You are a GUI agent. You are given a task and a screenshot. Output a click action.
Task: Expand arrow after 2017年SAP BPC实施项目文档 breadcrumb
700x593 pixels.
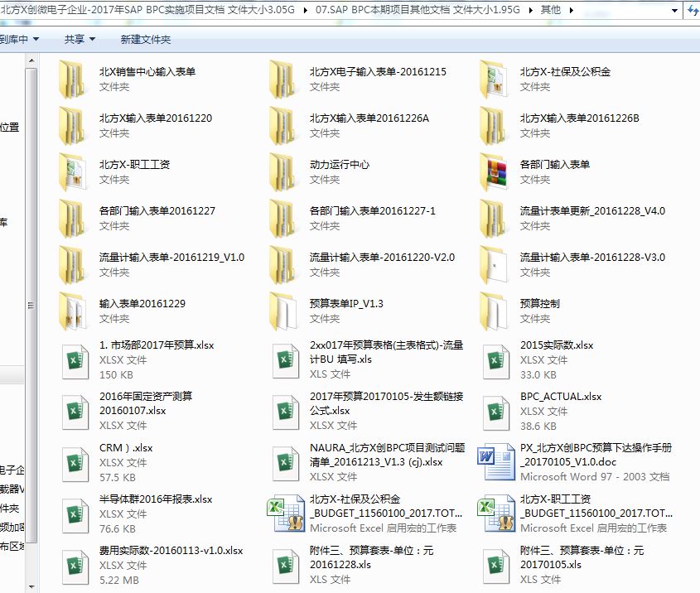pyautogui.click(x=306, y=10)
